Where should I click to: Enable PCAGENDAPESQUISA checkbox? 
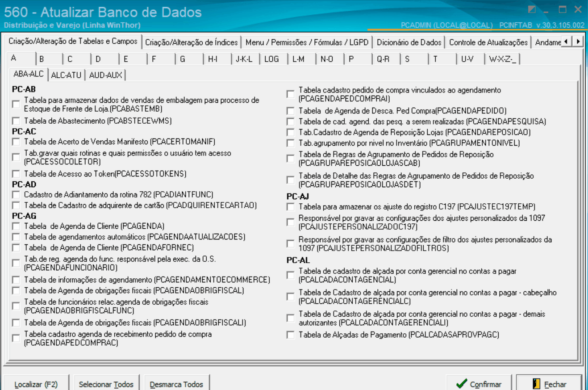click(291, 121)
